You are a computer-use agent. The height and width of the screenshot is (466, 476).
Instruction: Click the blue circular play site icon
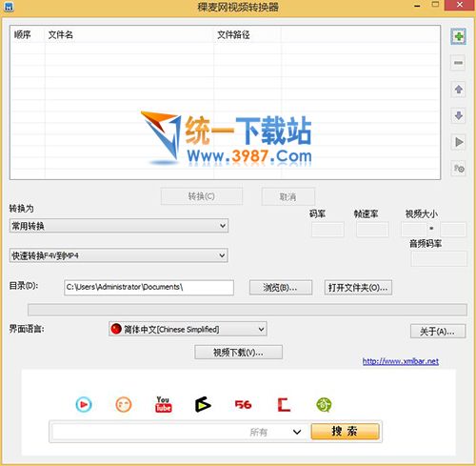point(84,405)
